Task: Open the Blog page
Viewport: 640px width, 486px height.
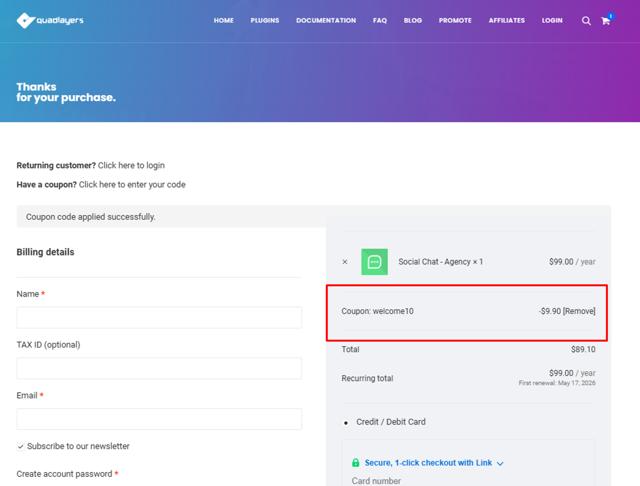Action: [413, 20]
